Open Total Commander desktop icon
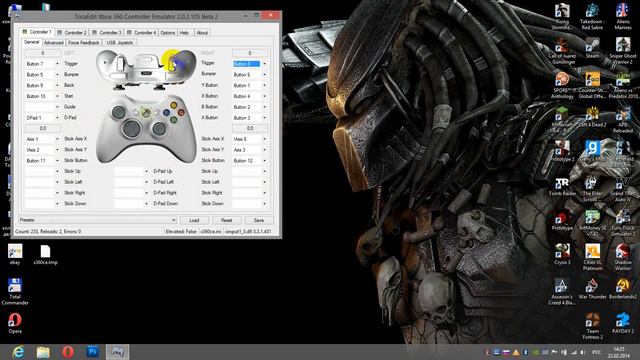Screen dimensions: 640x360 coord(15,291)
